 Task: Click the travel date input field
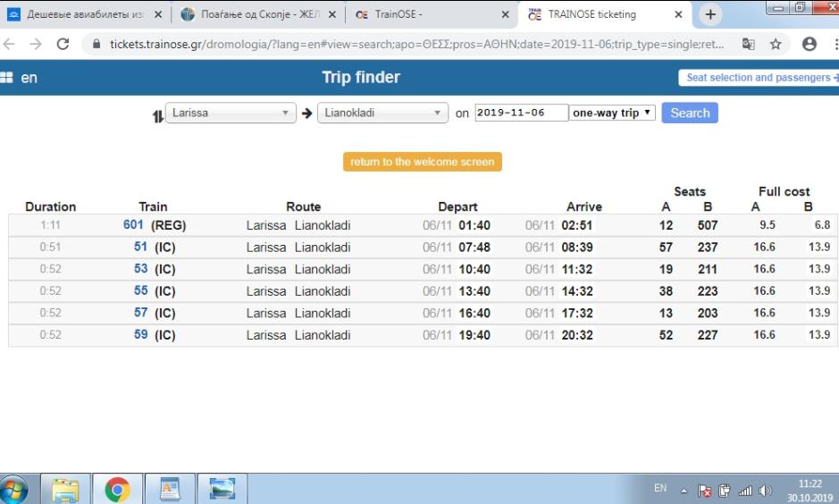tap(521, 113)
